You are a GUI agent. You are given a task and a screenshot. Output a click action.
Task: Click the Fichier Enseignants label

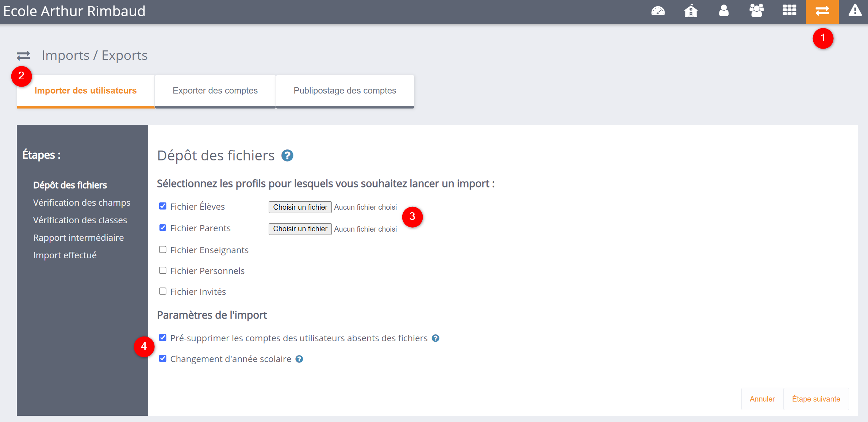(x=210, y=250)
